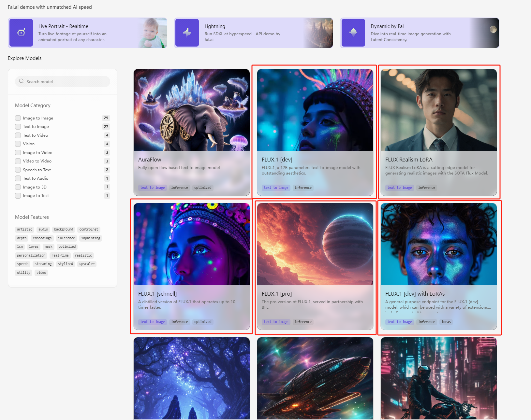The width and height of the screenshot is (531, 420).
Task: Click text-to-image tag on the FLUX.1 [pro] card
Action: click(x=276, y=322)
